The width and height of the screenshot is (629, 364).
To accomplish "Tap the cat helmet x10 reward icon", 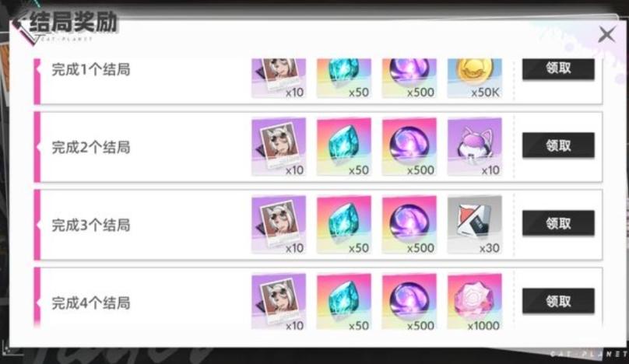I will tap(475, 146).
